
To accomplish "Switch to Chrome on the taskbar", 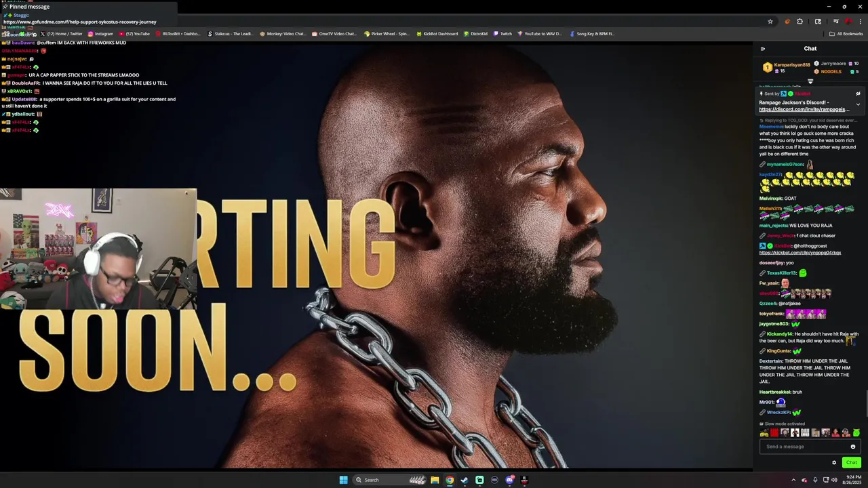I will click(450, 480).
